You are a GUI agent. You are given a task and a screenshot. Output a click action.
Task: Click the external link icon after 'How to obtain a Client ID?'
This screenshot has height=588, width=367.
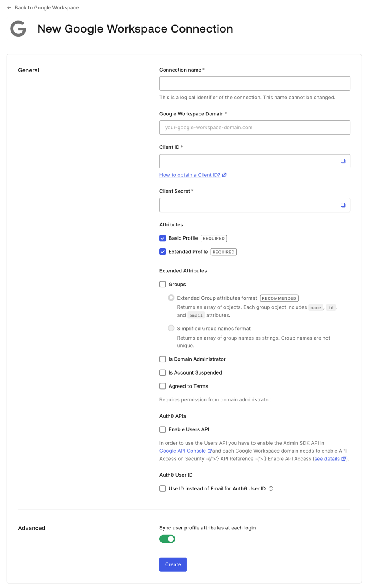point(224,174)
